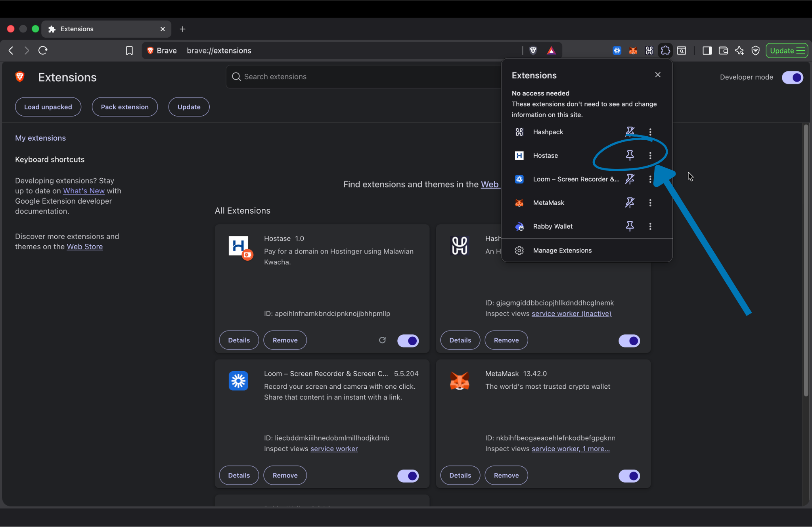The width and height of the screenshot is (812, 527).
Task: Click the MetaMask fox icon in the toolbar
Action: (633, 50)
